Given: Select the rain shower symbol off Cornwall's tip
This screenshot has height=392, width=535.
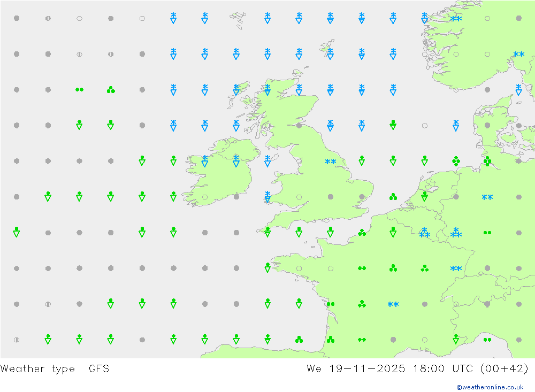Looking at the screenshot, I should point(267,232).
